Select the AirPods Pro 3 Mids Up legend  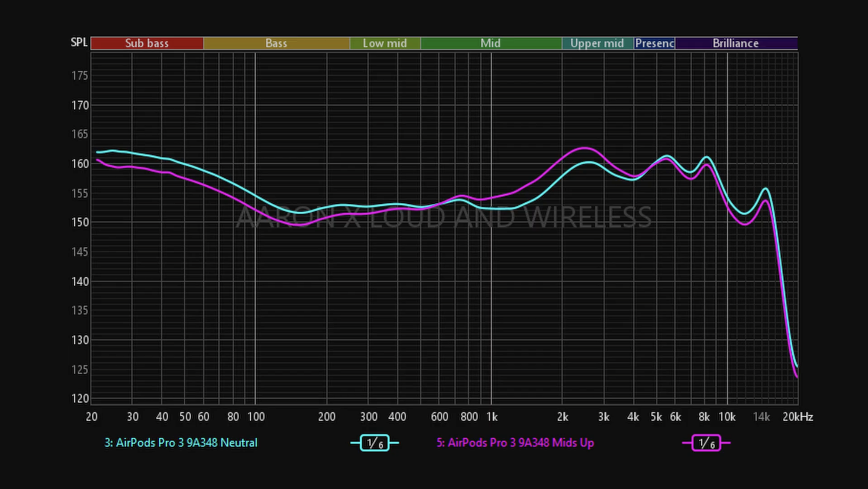pos(515,443)
